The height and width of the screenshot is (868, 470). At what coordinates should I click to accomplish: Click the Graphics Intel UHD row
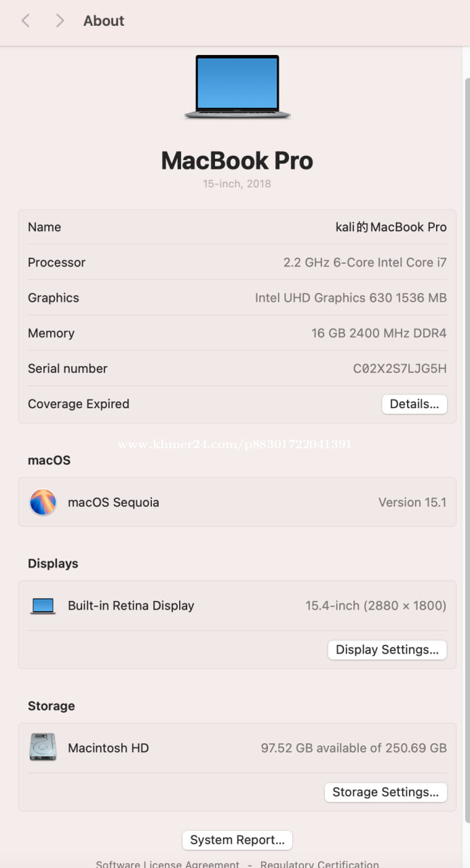click(237, 298)
